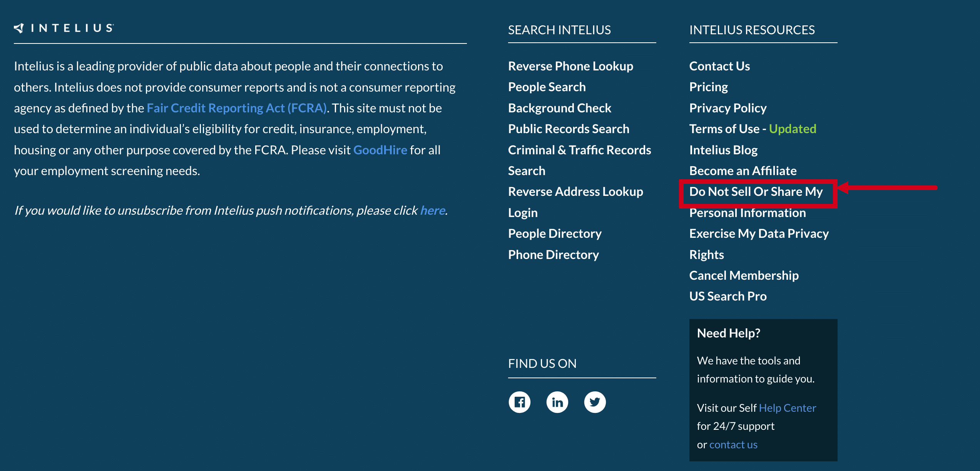The width and height of the screenshot is (980, 471).
Task: View the Pricing page
Action: [x=708, y=87]
